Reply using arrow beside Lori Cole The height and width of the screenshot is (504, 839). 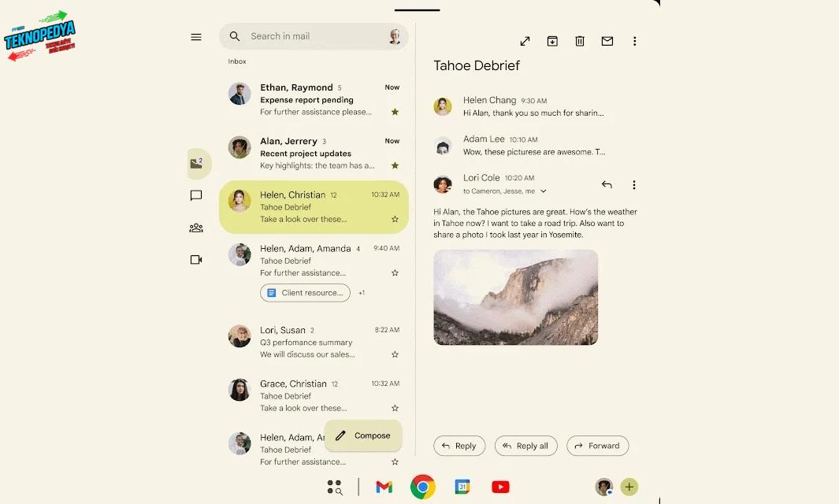coord(607,185)
